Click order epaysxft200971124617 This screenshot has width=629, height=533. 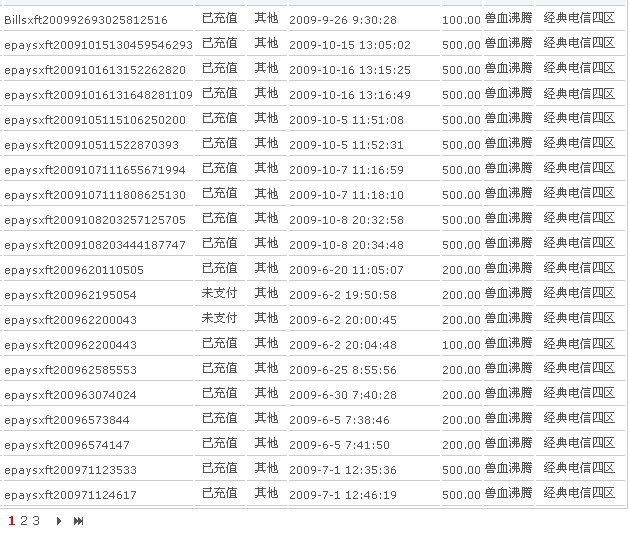pyautogui.click(x=70, y=495)
